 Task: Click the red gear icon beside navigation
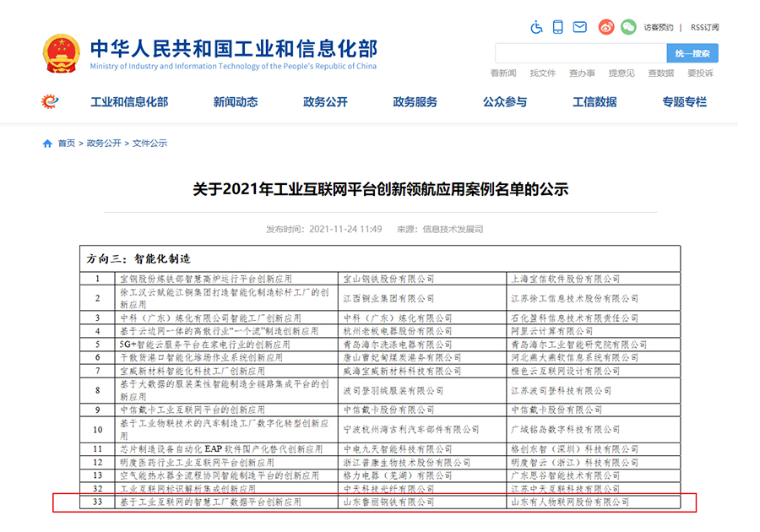pos(50,102)
